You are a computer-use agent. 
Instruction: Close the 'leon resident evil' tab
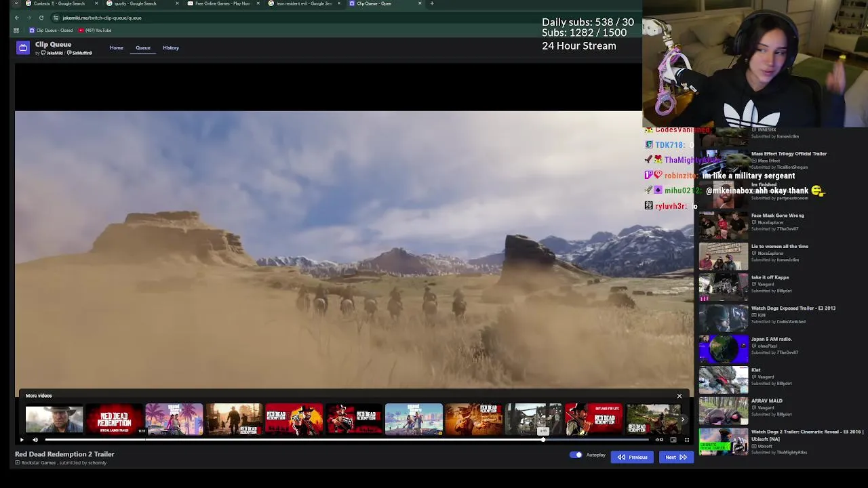339,3
